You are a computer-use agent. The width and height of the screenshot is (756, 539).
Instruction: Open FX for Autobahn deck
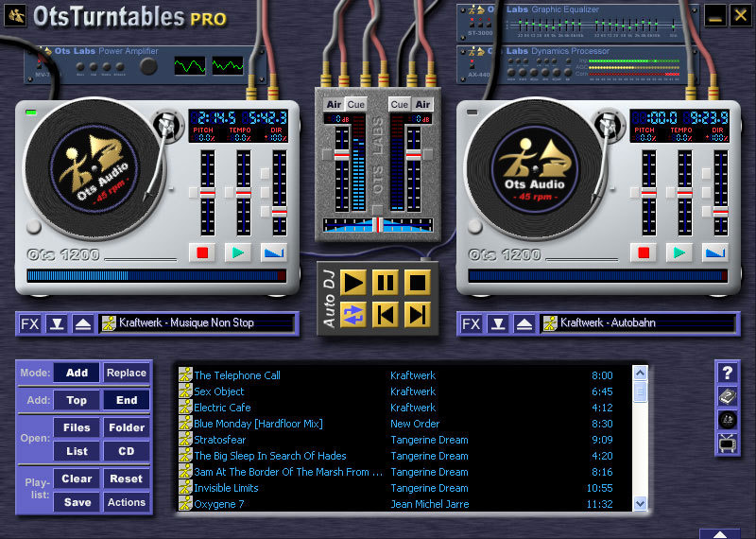pyautogui.click(x=471, y=323)
